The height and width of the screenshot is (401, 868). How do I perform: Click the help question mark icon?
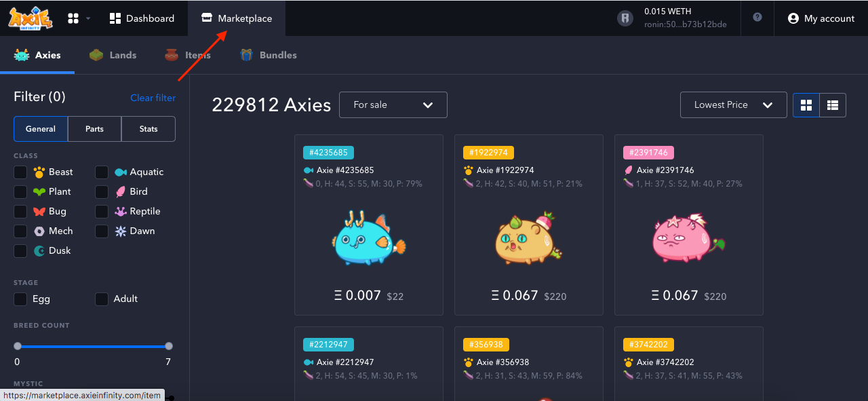[x=757, y=18]
